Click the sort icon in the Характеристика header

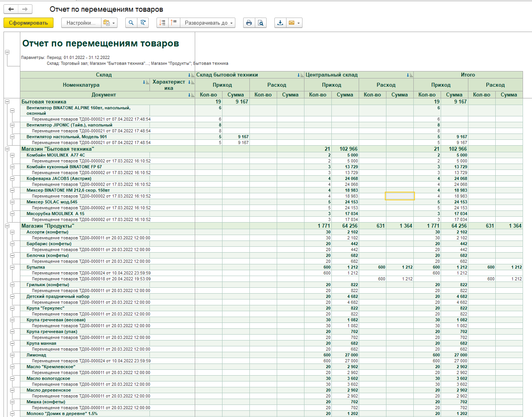191,82
